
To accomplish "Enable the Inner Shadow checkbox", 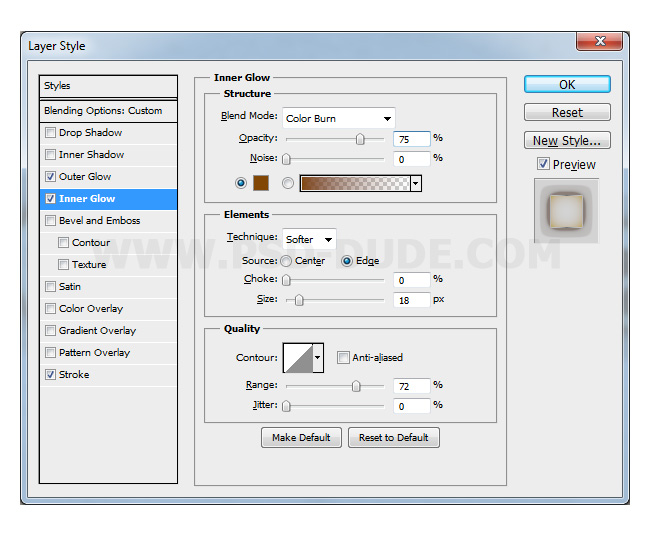I will point(50,155).
